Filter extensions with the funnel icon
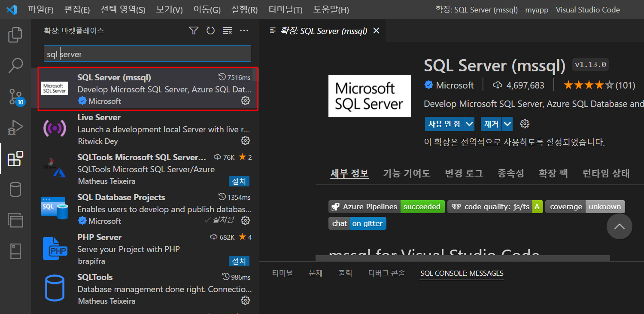This screenshot has width=644, height=314. point(194,30)
